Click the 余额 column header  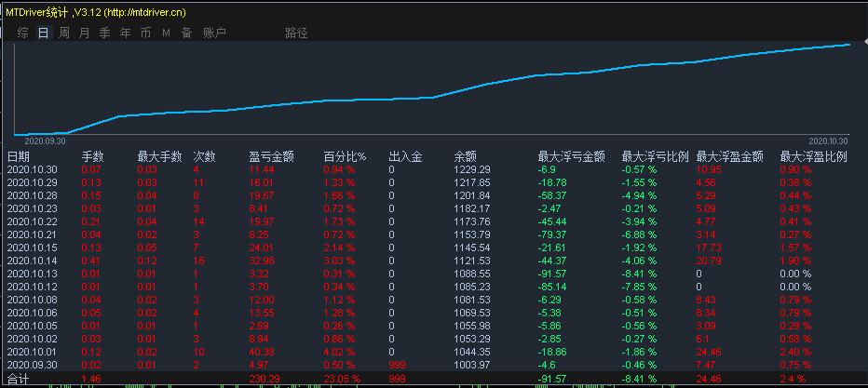click(465, 157)
